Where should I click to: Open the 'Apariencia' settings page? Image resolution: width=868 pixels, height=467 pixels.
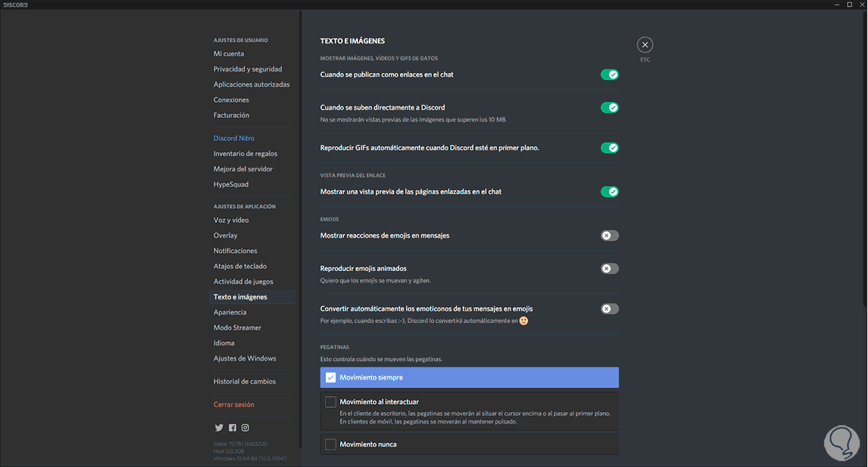230,312
